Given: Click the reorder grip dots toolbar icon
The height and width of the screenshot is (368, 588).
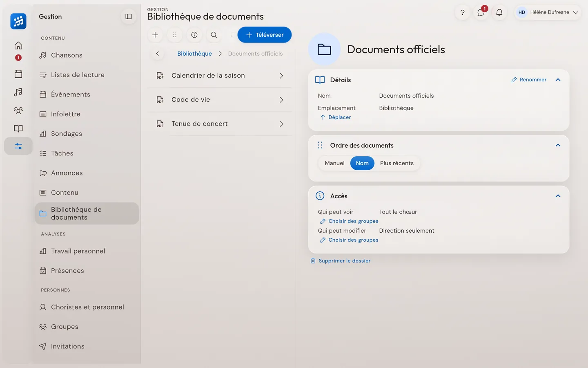Looking at the screenshot, I should tap(175, 35).
